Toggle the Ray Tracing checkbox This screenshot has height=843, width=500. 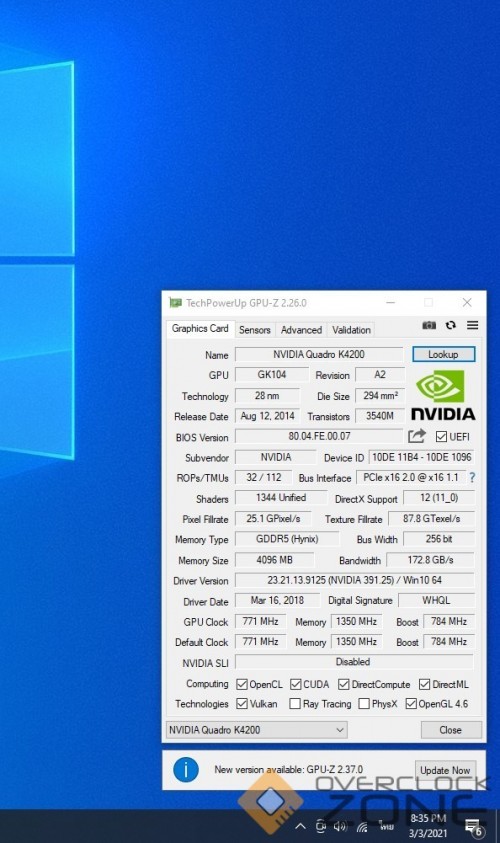tap(295, 704)
